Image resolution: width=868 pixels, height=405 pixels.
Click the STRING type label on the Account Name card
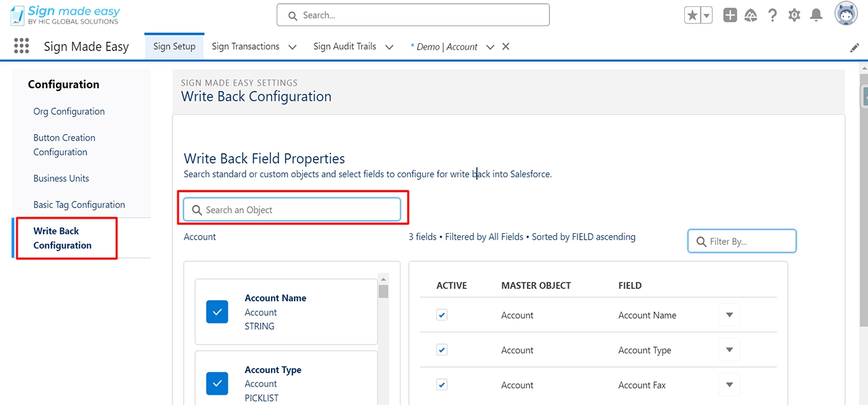259,326
